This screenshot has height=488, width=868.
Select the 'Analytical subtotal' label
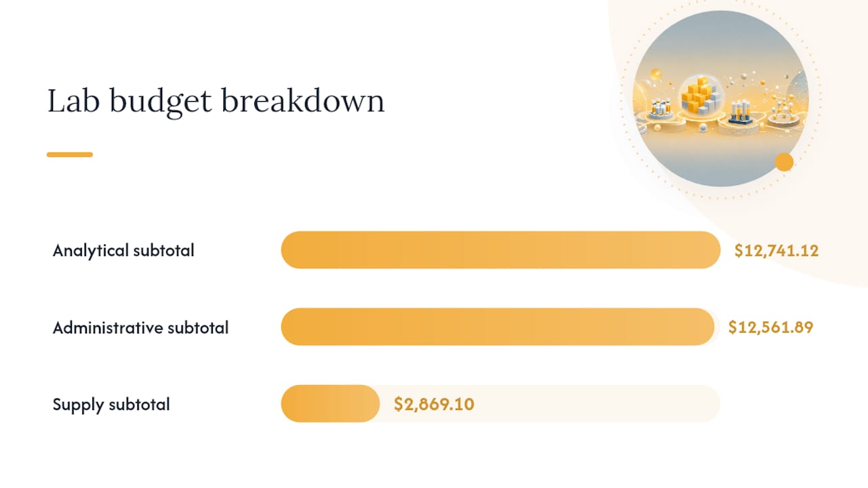(x=123, y=250)
